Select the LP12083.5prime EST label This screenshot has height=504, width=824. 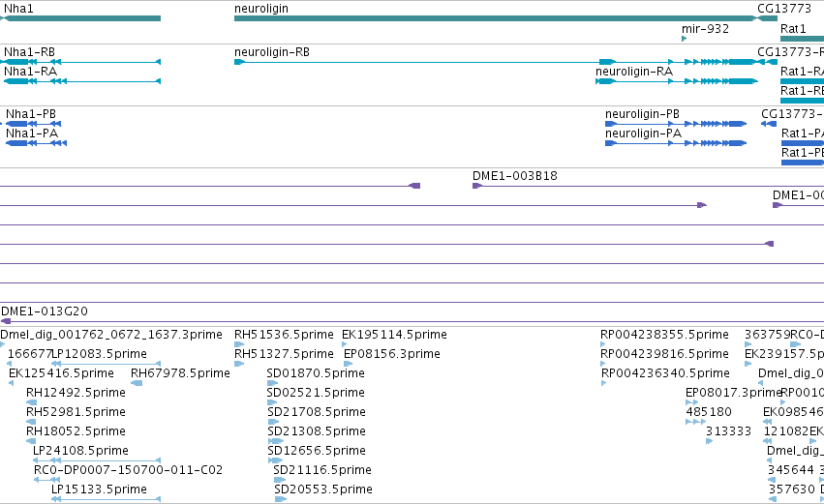(x=100, y=354)
